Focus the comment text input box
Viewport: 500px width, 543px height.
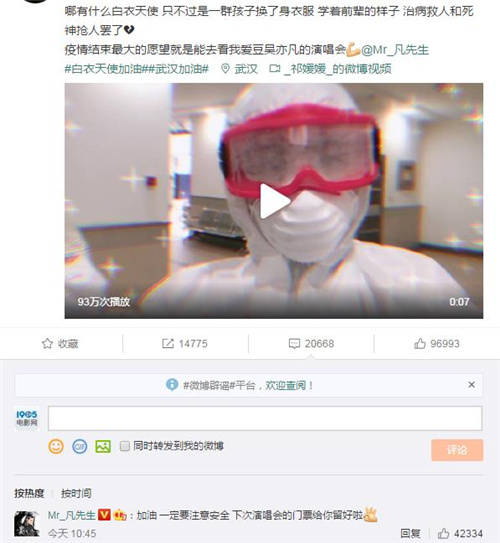pos(265,418)
